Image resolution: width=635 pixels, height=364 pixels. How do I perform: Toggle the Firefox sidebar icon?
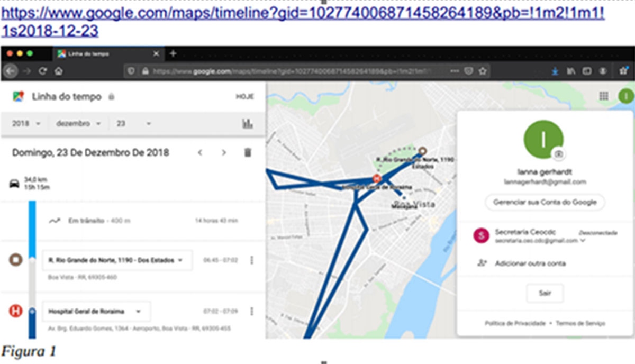[x=587, y=71]
